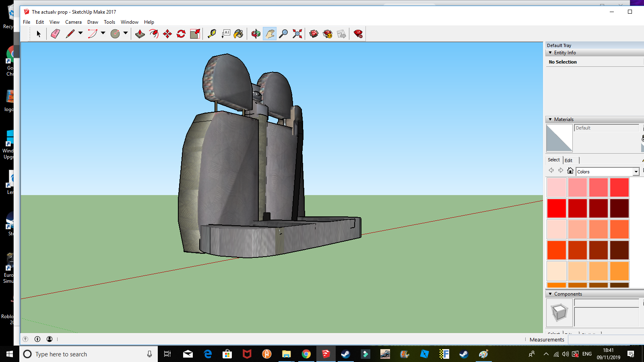
Task: Activate the Line pencil tool
Action: click(70, 34)
